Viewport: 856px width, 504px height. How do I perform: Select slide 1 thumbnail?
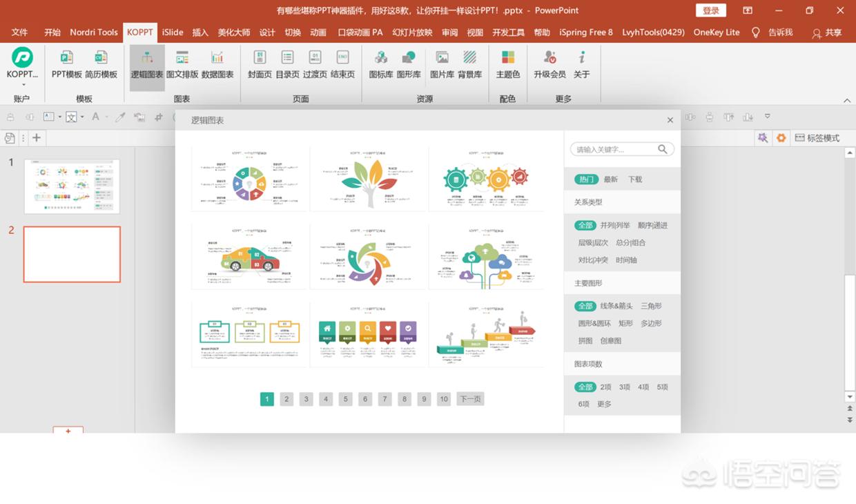tap(72, 186)
